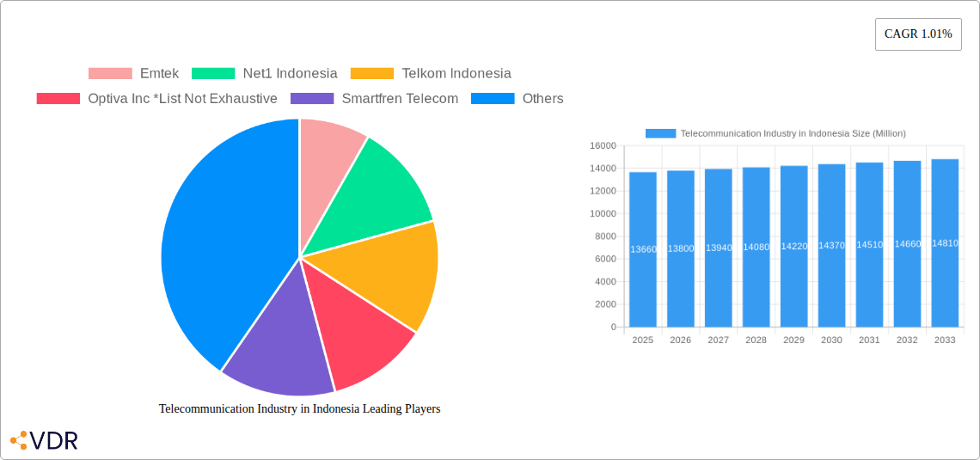This screenshot has width=980, height=460.
Task: Toggle the Net1 Indonesia legend label
Action: (290, 73)
